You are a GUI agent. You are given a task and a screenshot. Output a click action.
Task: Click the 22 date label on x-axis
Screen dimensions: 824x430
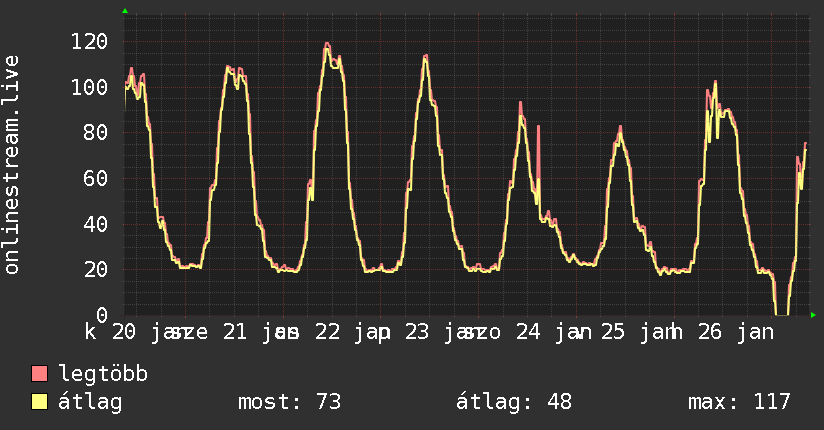(327, 332)
